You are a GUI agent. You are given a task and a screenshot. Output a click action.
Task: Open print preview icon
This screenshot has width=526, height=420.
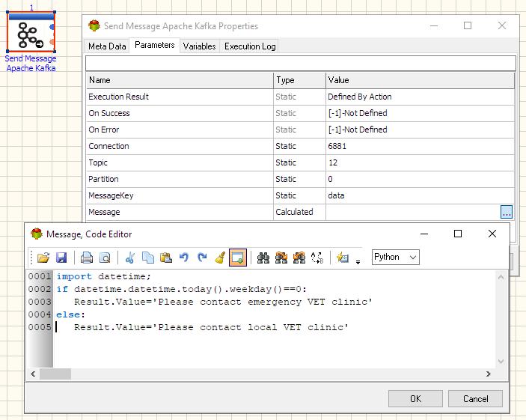pos(105,258)
